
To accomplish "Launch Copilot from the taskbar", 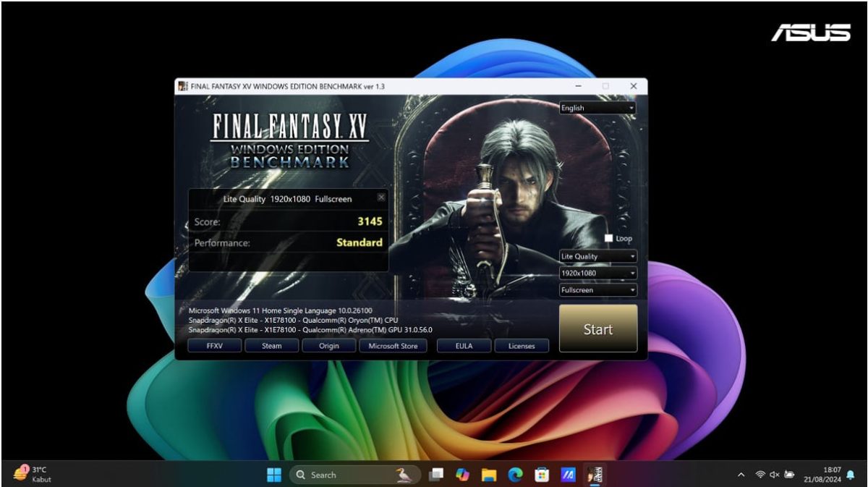I will pyautogui.click(x=463, y=475).
